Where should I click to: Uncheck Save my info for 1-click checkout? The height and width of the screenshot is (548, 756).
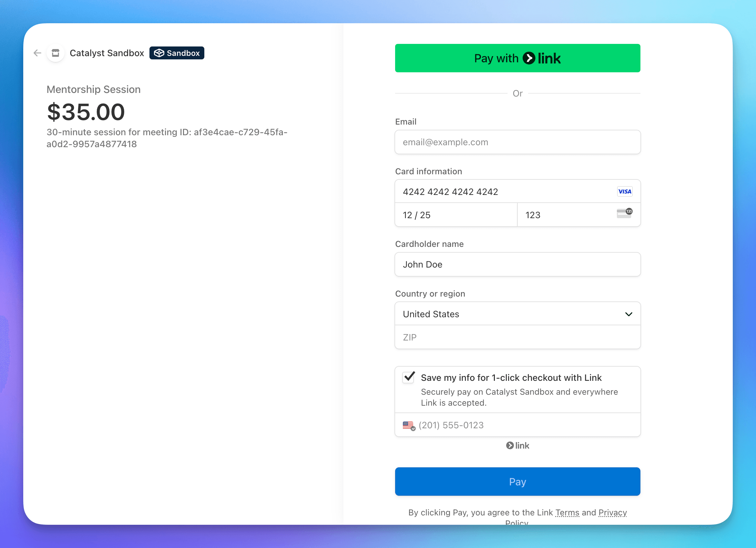click(408, 377)
